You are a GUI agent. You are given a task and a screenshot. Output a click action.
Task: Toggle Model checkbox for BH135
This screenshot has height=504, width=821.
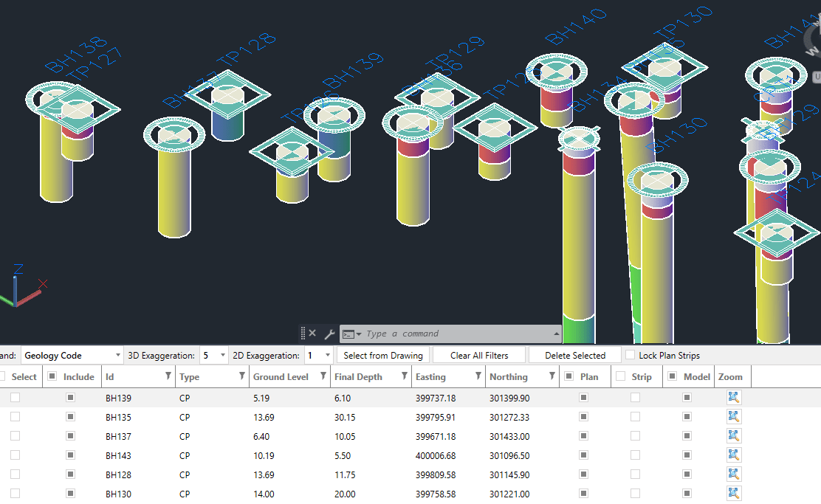(x=687, y=417)
